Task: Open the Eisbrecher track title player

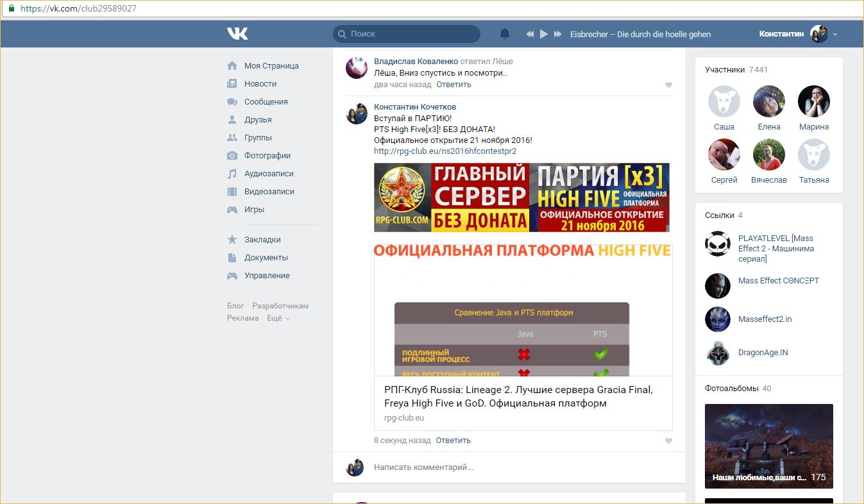Action: point(640,34)
